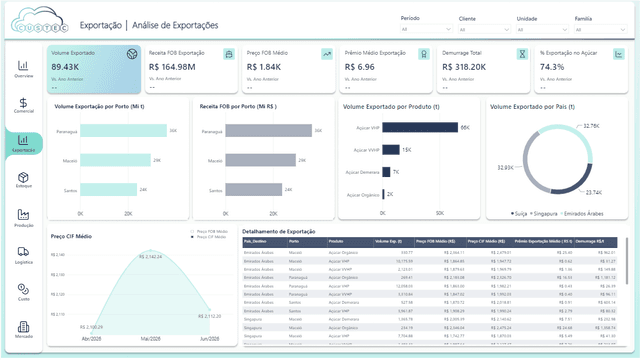Screen dimensions: 640x360
Task: Open the Período filter dropdown
Action: tap(426, 29)
